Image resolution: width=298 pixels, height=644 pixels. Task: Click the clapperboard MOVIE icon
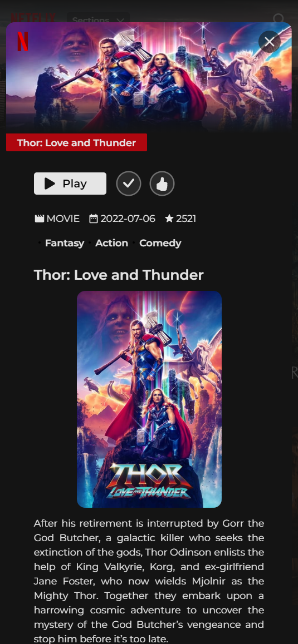click(39, 219)
